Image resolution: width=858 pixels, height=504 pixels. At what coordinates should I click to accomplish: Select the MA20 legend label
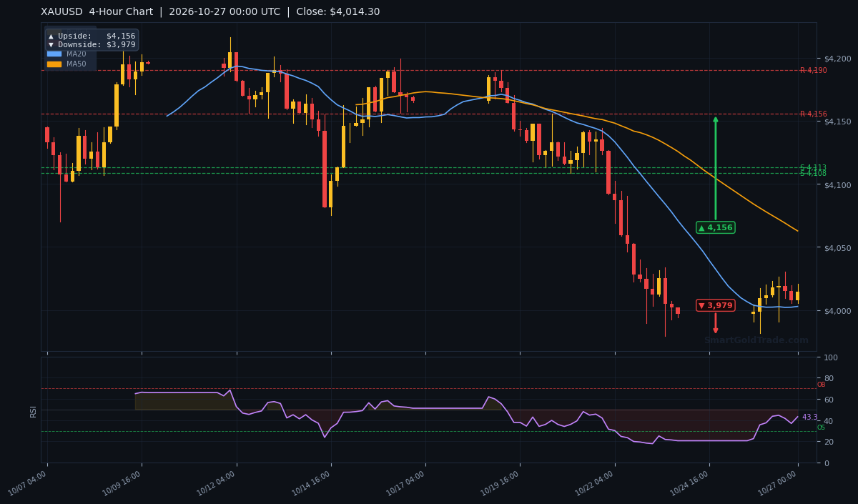pos(77,54)
